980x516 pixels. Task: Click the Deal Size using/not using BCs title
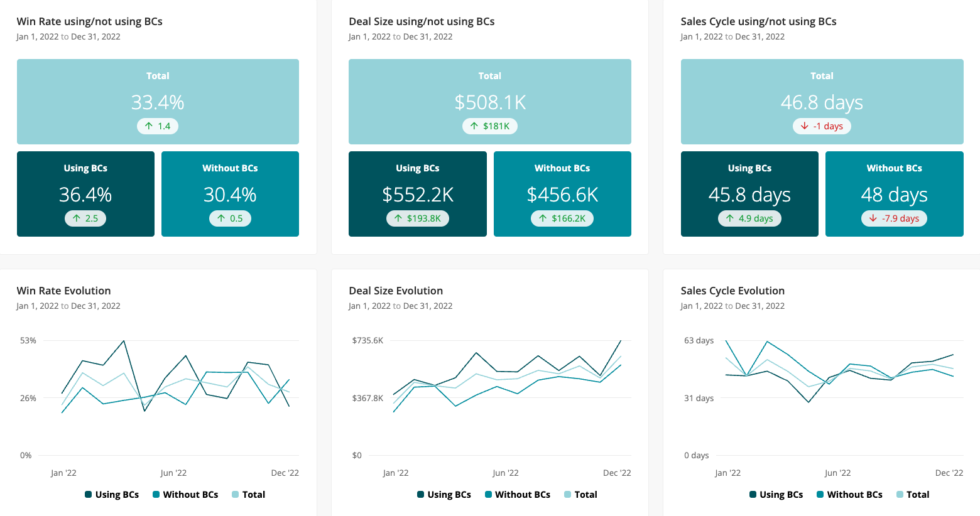click(422, 21)
